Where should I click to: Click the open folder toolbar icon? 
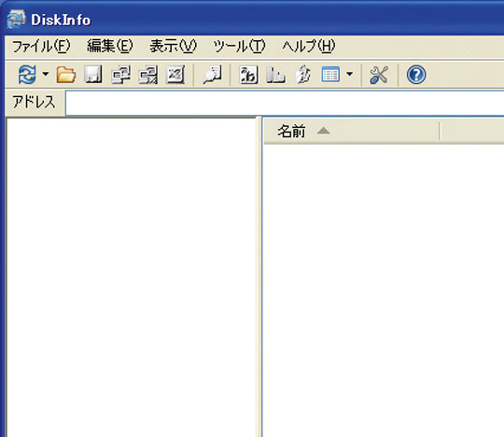(66, 75)
